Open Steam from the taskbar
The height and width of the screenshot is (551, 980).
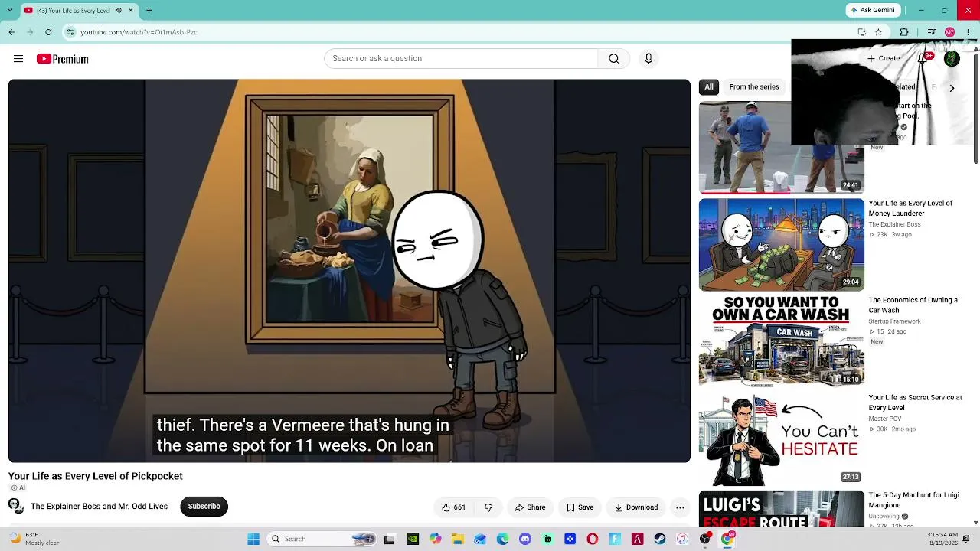(660, 539)
